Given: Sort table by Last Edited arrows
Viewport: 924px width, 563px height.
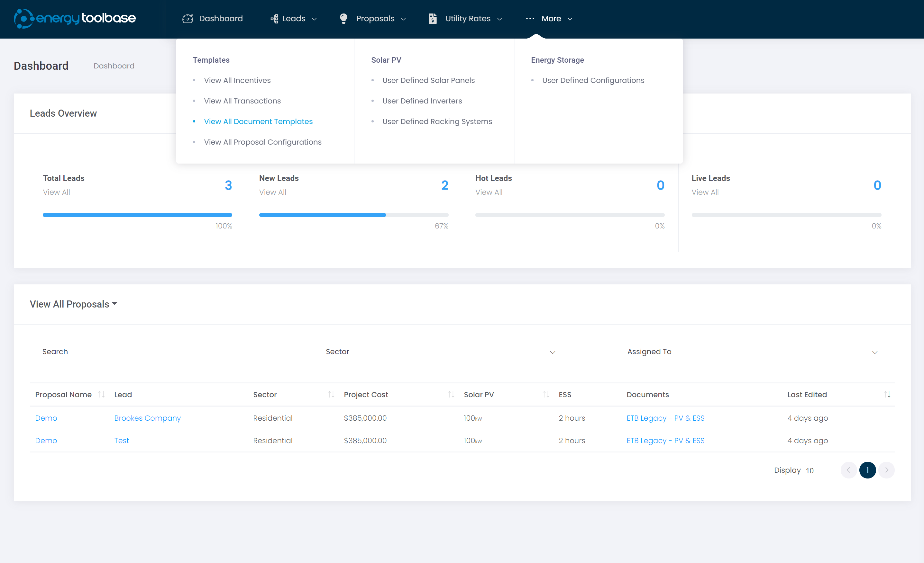Looking at the screenshot, I should (887, 394).
